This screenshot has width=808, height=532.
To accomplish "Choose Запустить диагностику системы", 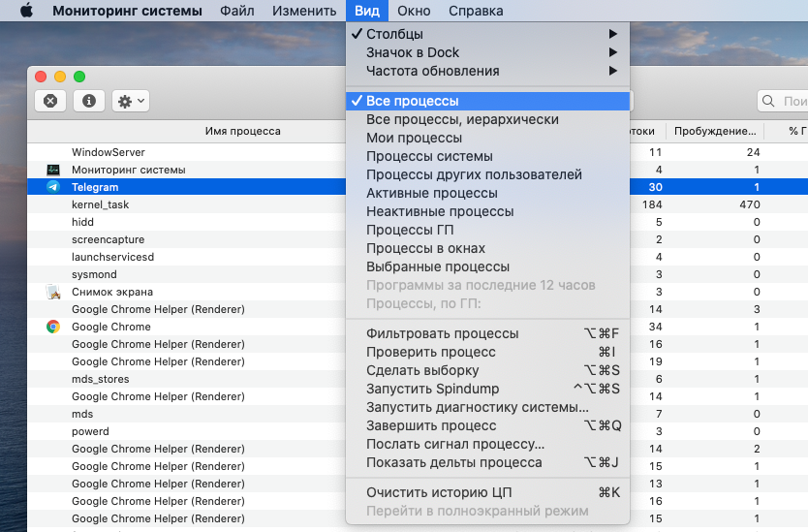I will (x=487, y=407).
